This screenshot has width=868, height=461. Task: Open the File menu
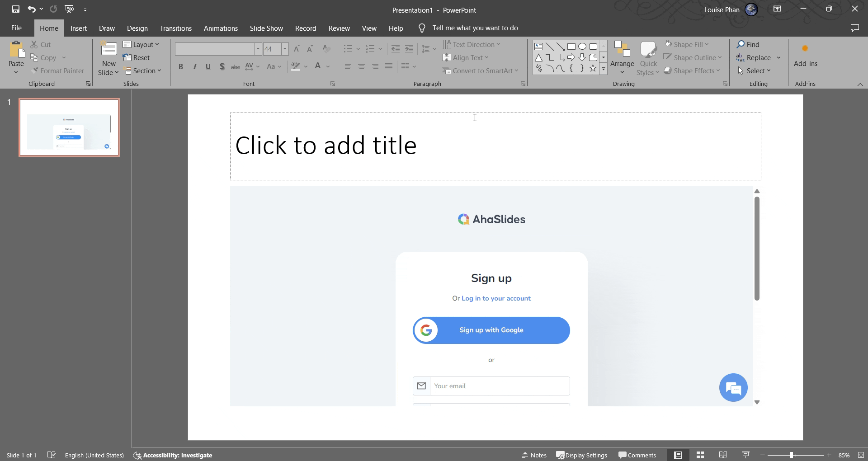coord(16,28)
